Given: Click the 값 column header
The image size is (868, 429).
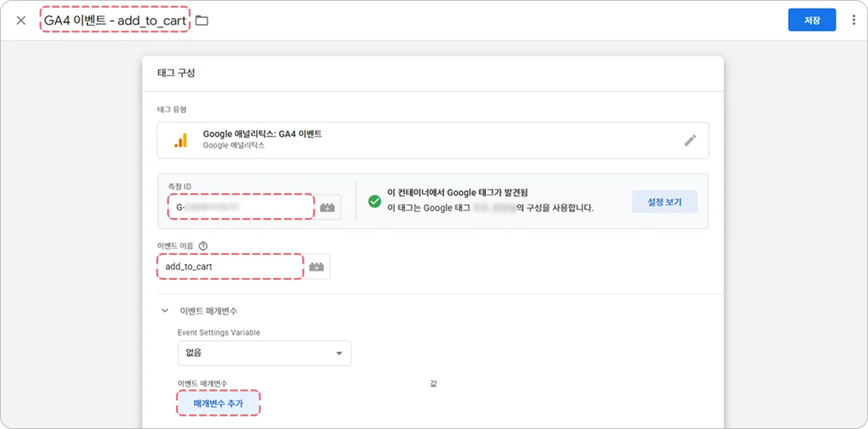Looking at the screenshot, I should click(x=434, y=384).
